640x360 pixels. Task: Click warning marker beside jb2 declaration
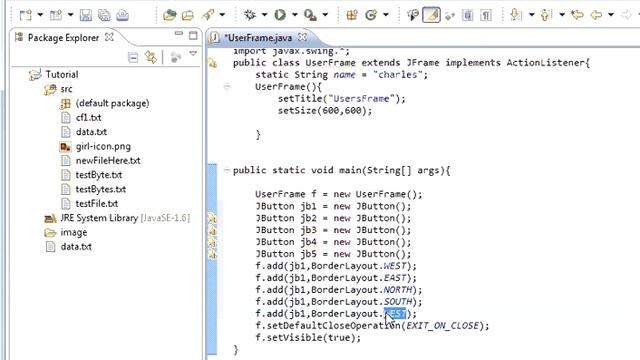click(x=213, y=219)
